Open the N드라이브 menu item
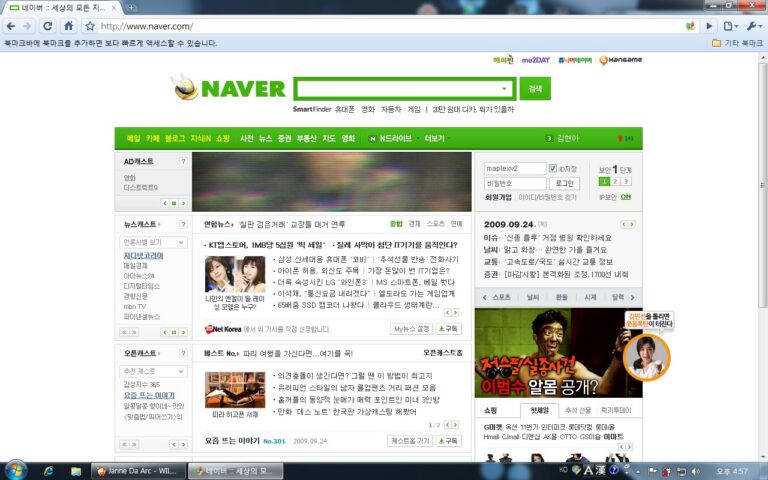The image size is (768, 480). coord(390,139)
